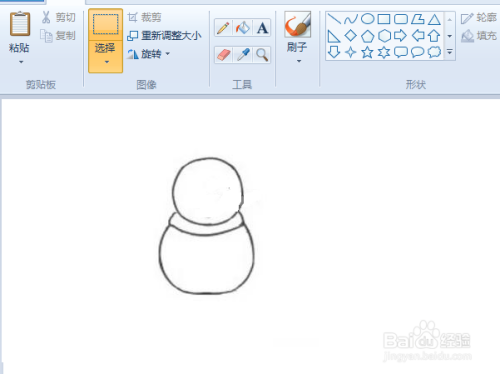Click shapes gallery scroll up arrow
The height and width of the screenshot is (374, 500).
pos(450,20)
